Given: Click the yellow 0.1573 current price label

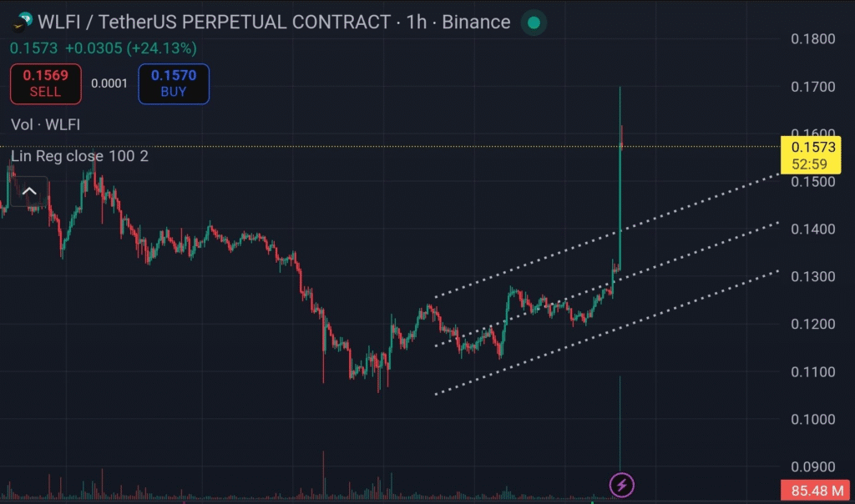Looking at the screenshot, I should pos(808,147).
